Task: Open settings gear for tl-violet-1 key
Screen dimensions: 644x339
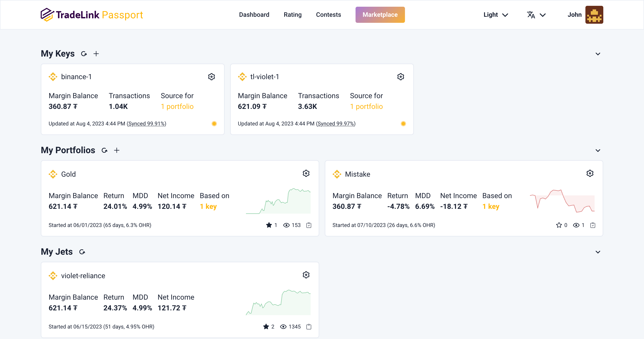Action: point(400,77)
